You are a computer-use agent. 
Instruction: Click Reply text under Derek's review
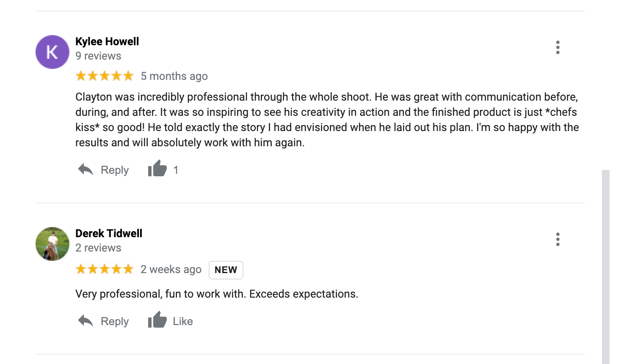coord(115,321)
